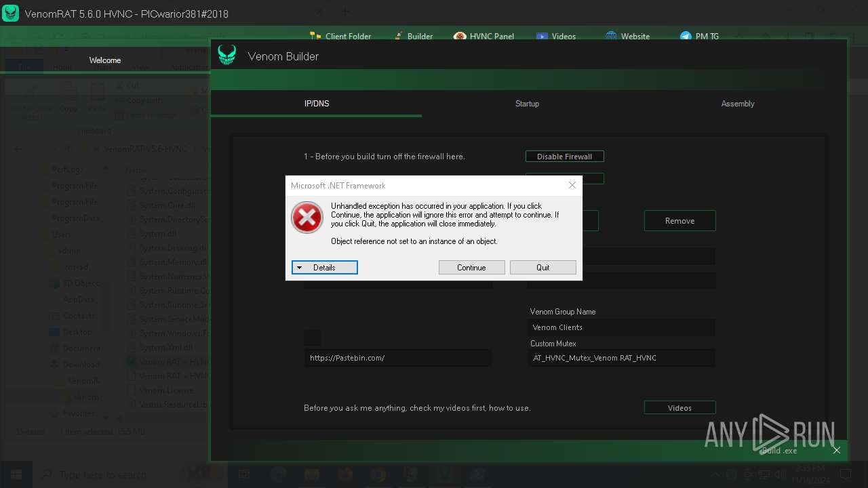Click the Venom Clients group name field

621,327
